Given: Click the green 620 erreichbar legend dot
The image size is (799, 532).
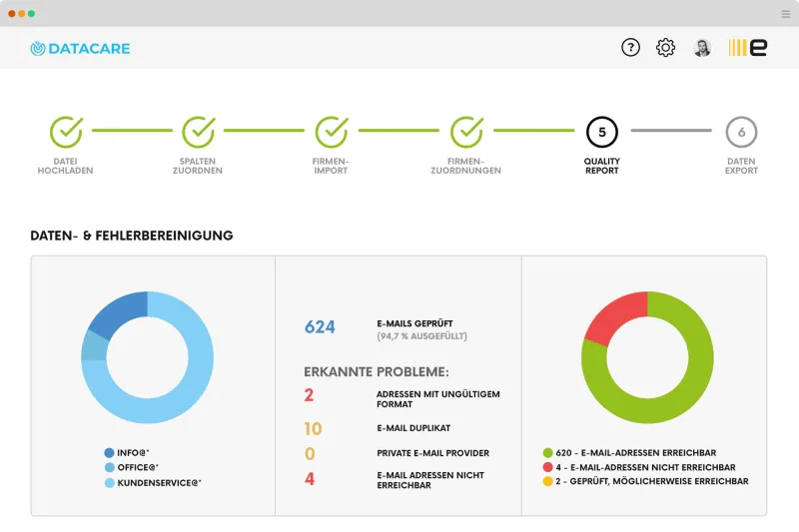Looking at the screenshot, I should [547, 452].
